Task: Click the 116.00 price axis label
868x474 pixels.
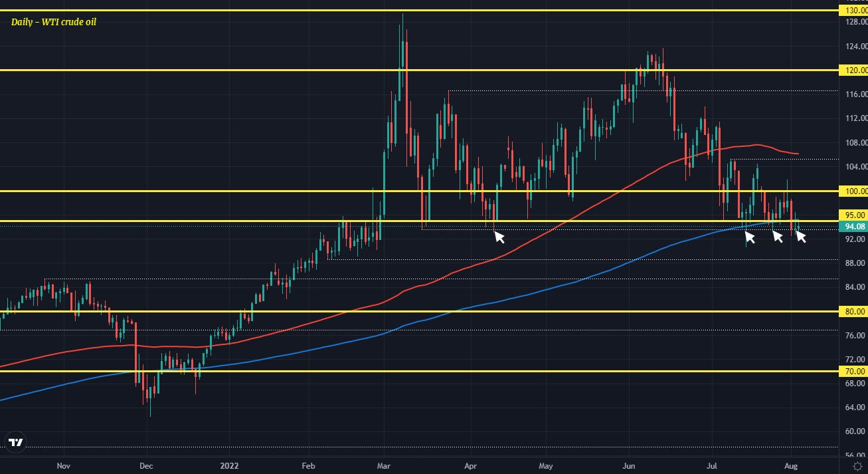Action: pos(855,94)
